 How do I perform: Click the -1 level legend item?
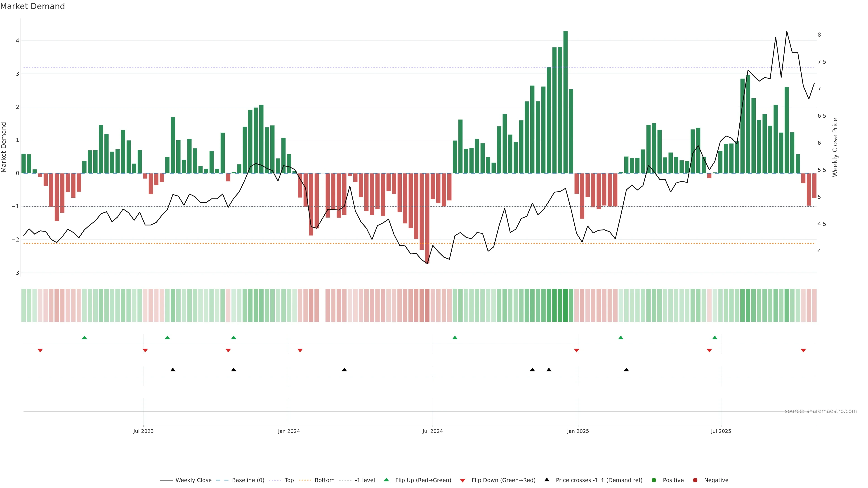365,480
